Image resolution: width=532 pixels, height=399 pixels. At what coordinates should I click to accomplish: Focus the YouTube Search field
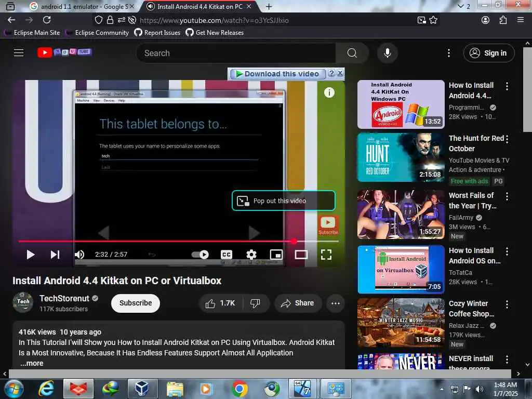236,53
